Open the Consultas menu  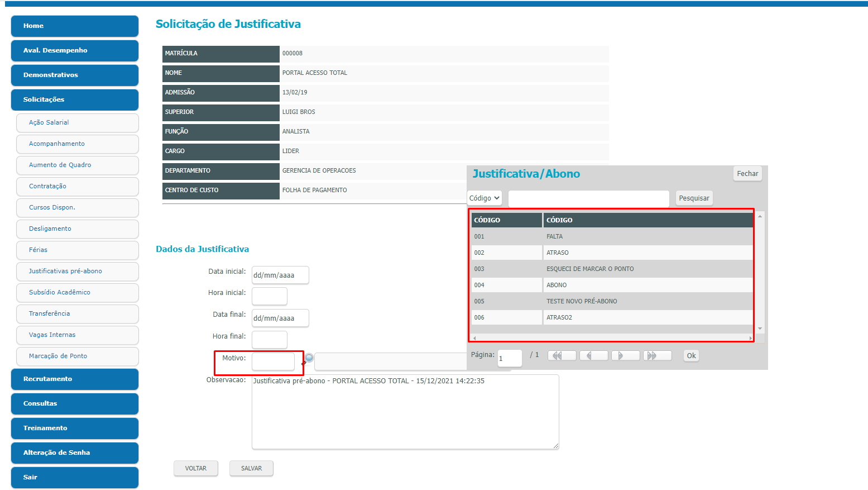coord(75,403)
